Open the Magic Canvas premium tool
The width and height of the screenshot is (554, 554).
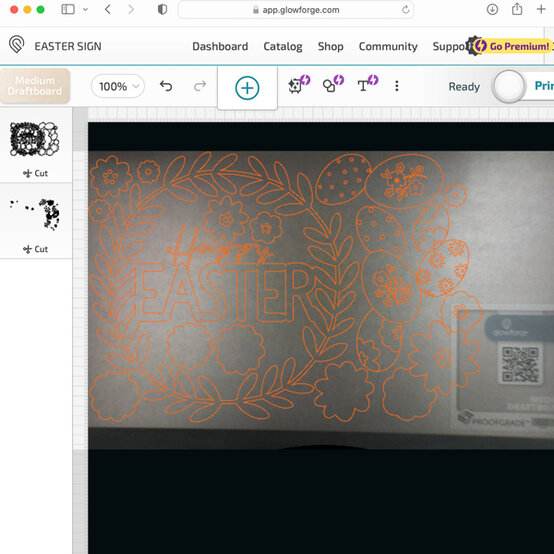(x=299, y=84)
